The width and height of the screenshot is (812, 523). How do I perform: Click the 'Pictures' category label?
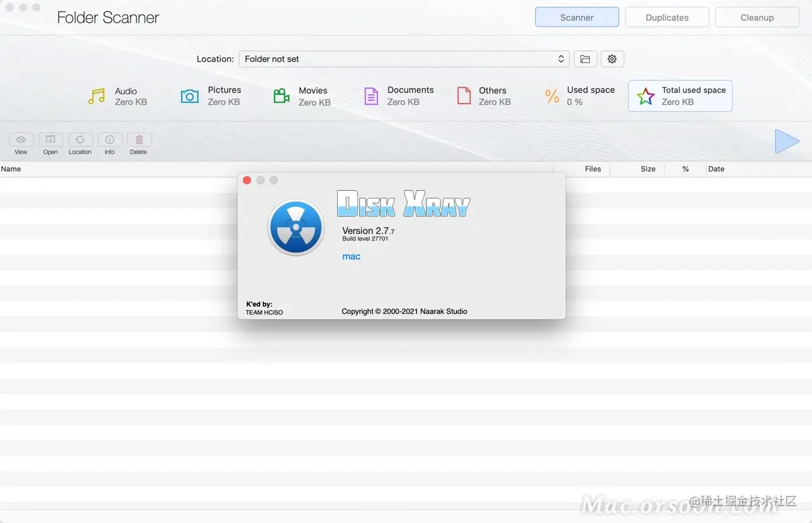[x=225, y=90]
